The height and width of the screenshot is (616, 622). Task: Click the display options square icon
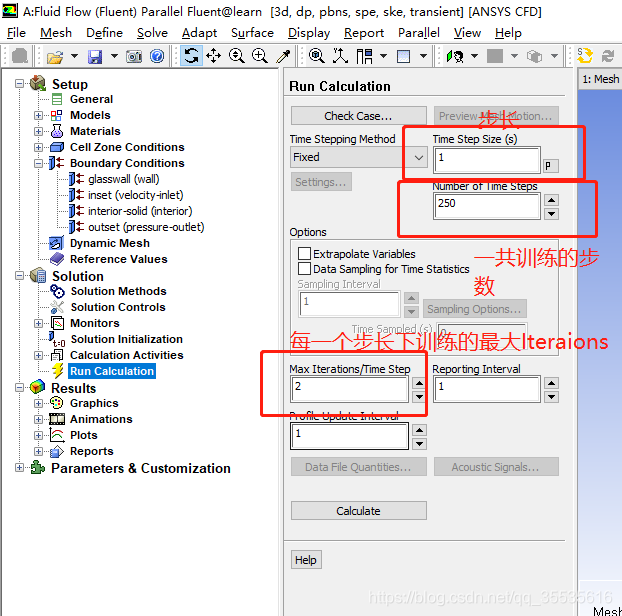403,56
